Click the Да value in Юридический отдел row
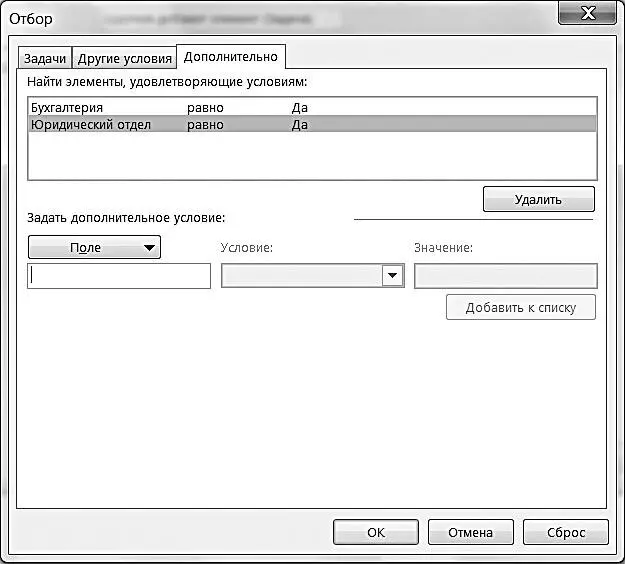625x564 pixels. 300,125
